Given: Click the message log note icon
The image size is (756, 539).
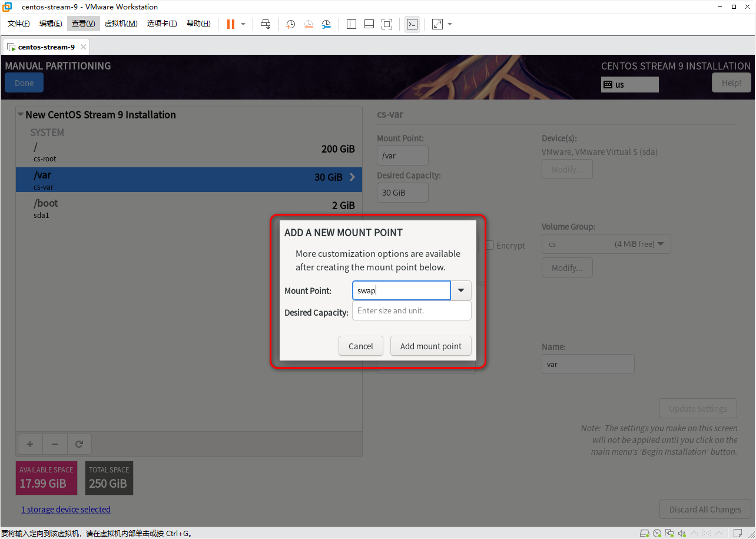Looking at the screenshot, I should click(x=737, y=534).
